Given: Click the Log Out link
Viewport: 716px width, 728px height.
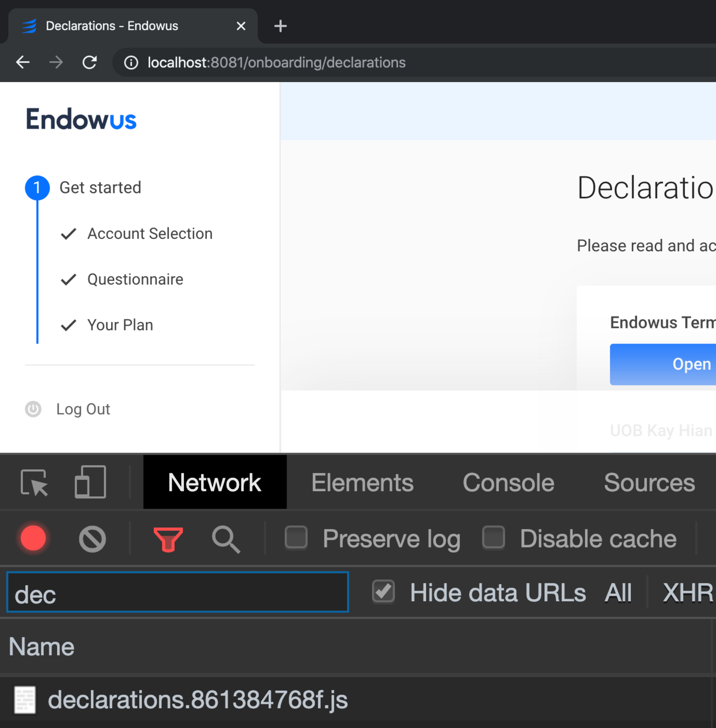Looking at the screenshot, I should coord(83,409).
